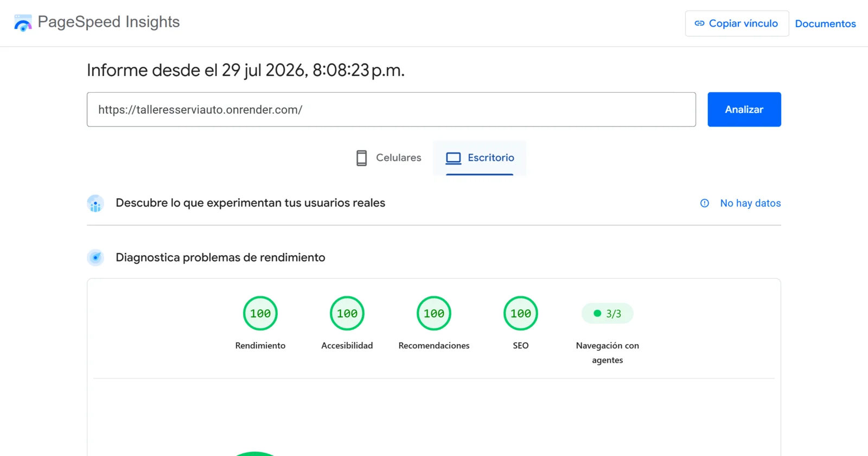Click the No hay datos link

(x=750, y=203)
